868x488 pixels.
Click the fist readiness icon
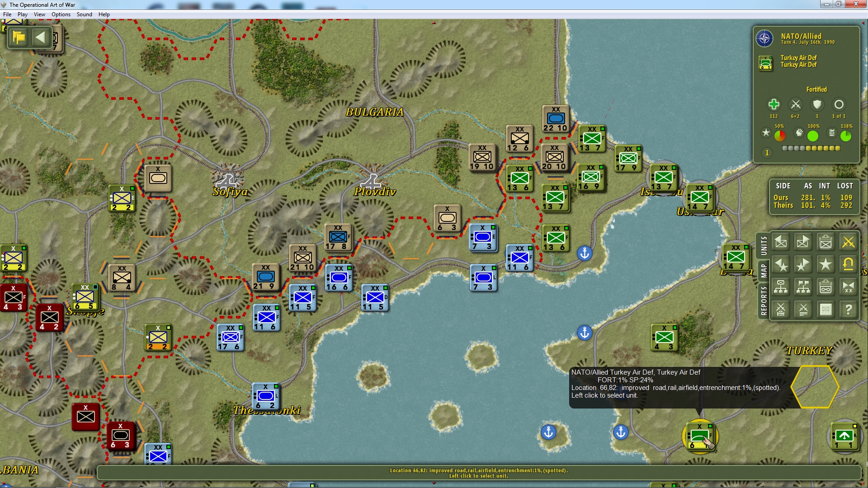[x=799, y=133]
